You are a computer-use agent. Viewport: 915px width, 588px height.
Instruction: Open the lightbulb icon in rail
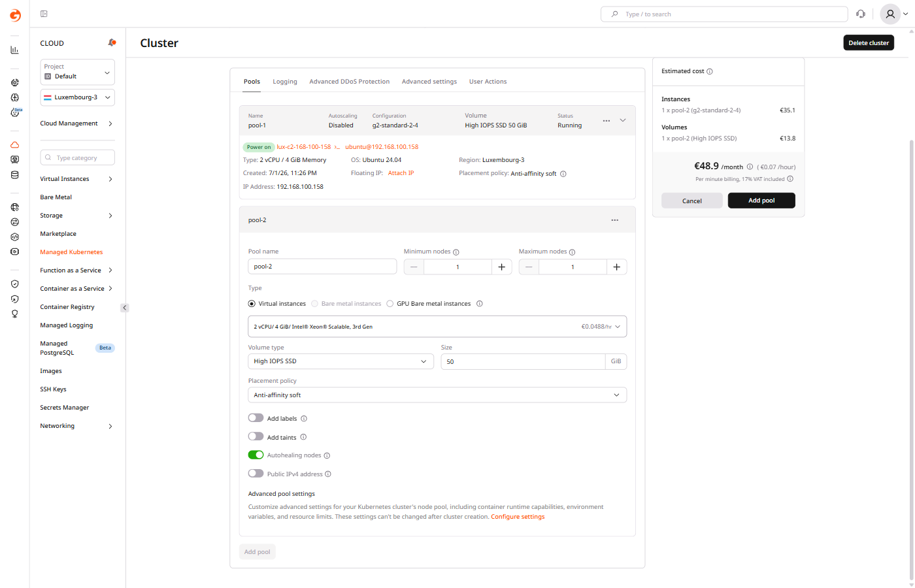(x=14, y=314)
